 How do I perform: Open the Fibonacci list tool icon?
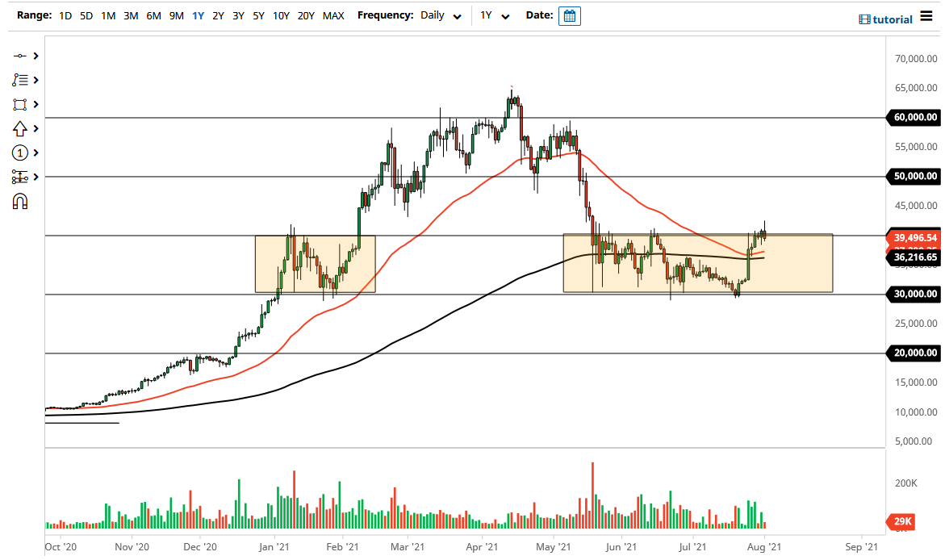tap(20, 80)
